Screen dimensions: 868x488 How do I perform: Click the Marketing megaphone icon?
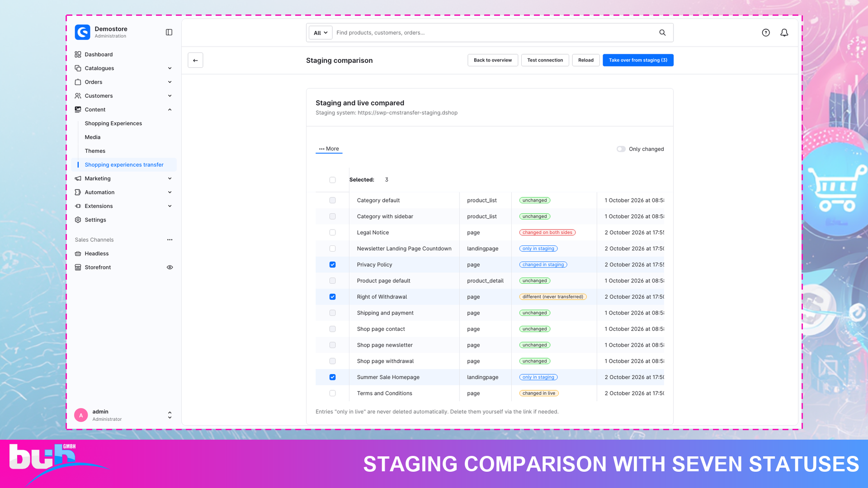tap(78, 178)
